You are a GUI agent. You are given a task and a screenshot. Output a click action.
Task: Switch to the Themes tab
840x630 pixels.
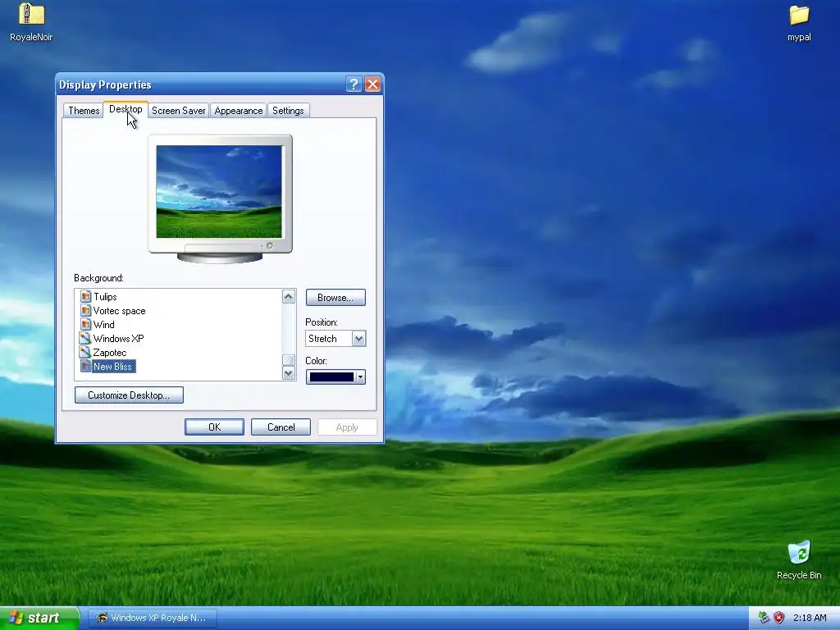coord(84,111)
